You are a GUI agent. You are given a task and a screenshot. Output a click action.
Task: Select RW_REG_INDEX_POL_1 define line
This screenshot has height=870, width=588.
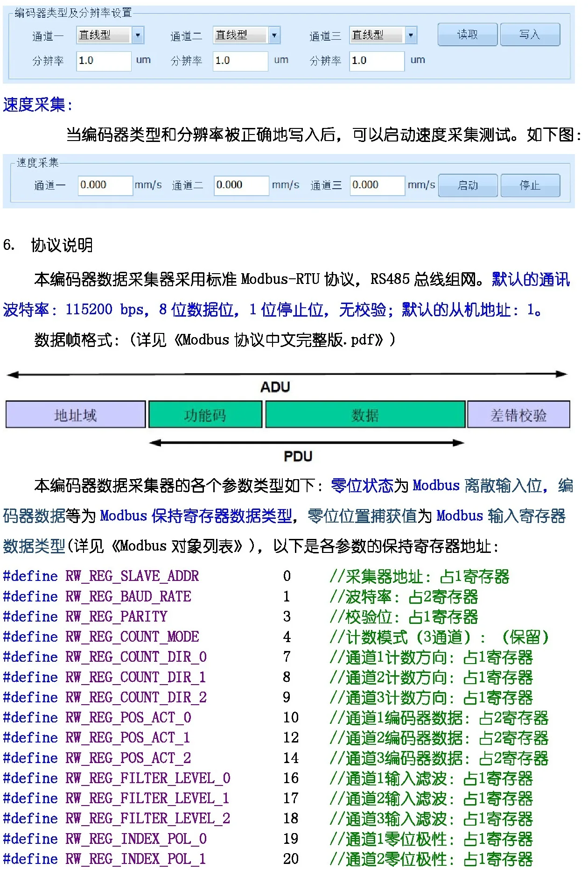point(268,859)
